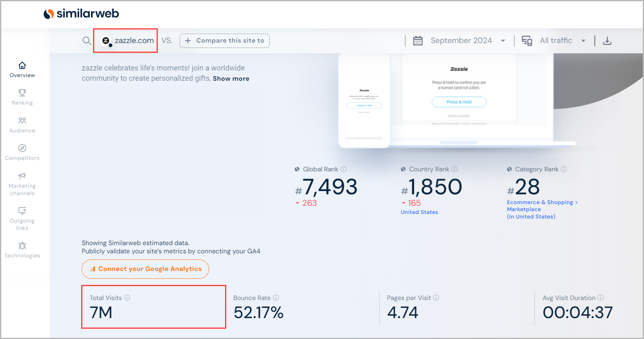Open the Audience sidebar section
Image resolution: width=644 pixels, height=339 pixels.
[22, 125]
